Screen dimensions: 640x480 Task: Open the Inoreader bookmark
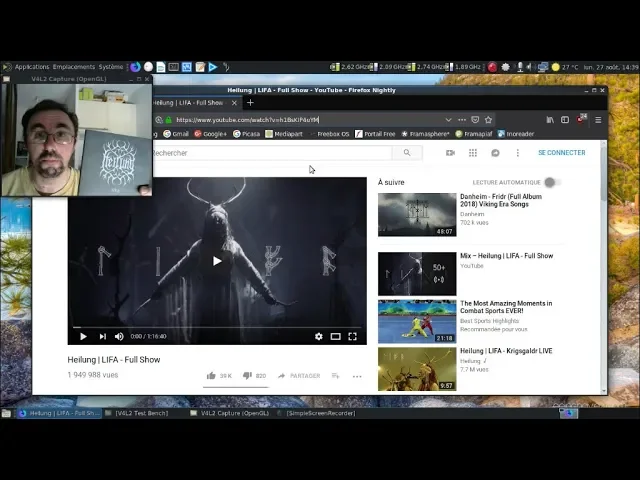pyautogui.click(x=516, y=134)
